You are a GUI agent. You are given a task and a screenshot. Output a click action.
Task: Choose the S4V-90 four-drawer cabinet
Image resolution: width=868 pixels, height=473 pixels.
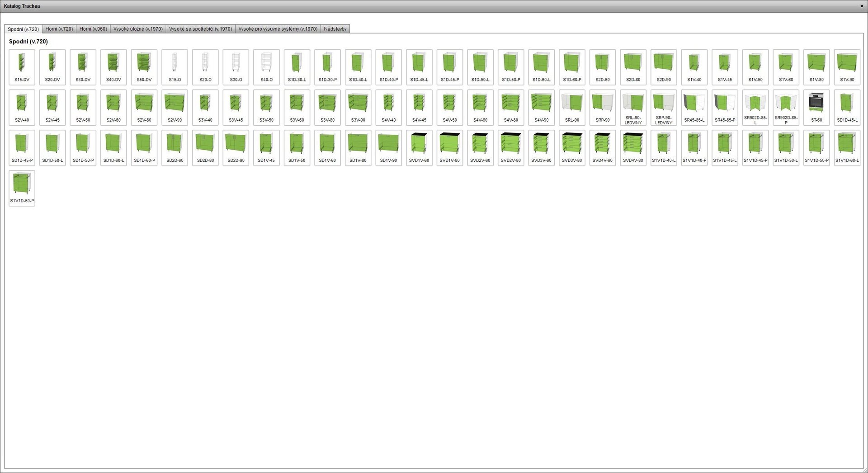coord(541,107)
